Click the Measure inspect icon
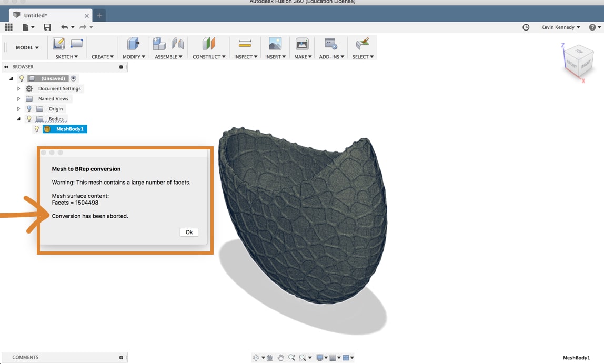The height and width of the screenshot is (364, 604). pos(245,44)
